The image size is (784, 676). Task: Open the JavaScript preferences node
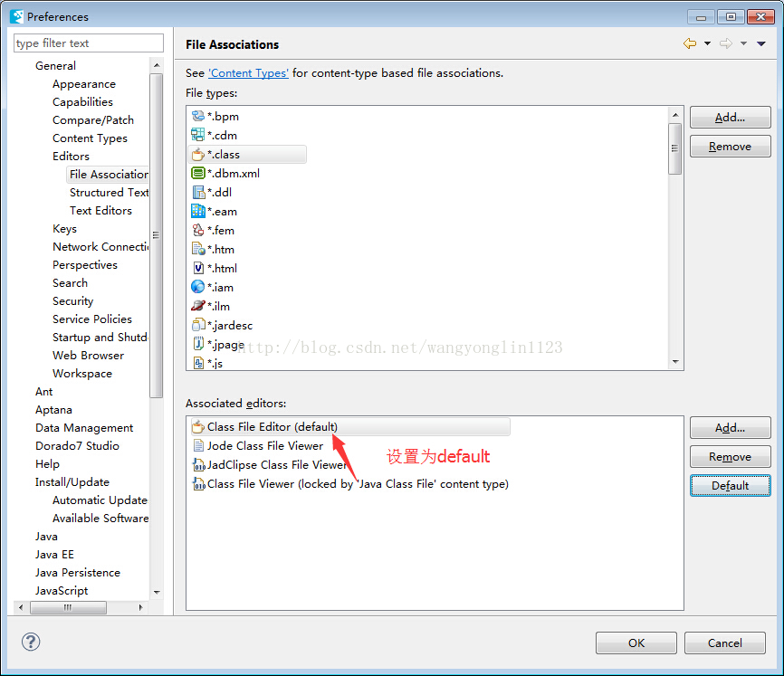tap(62, 591)
